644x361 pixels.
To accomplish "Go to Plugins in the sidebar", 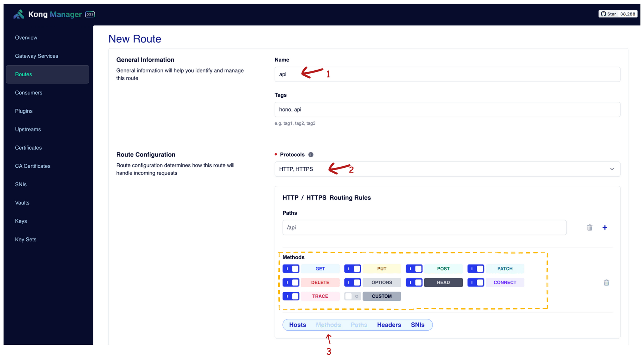I will 24,111.
